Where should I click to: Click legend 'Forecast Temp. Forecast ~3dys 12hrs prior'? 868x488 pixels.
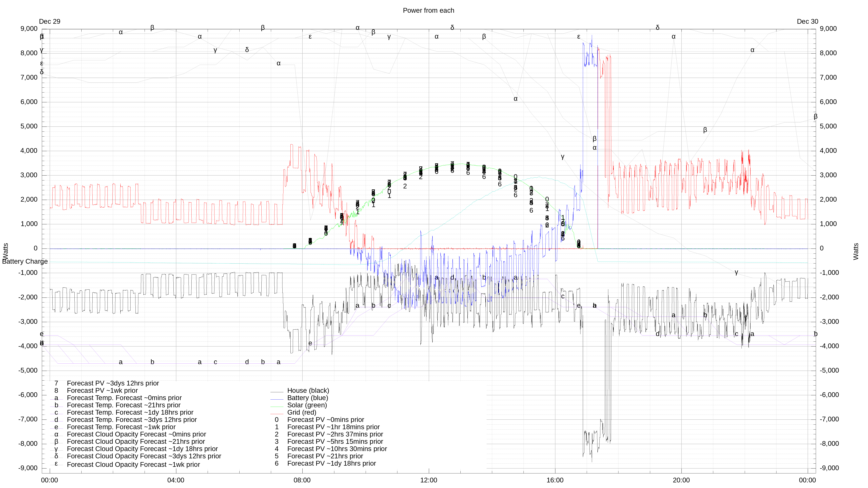[x=132, y=420]
